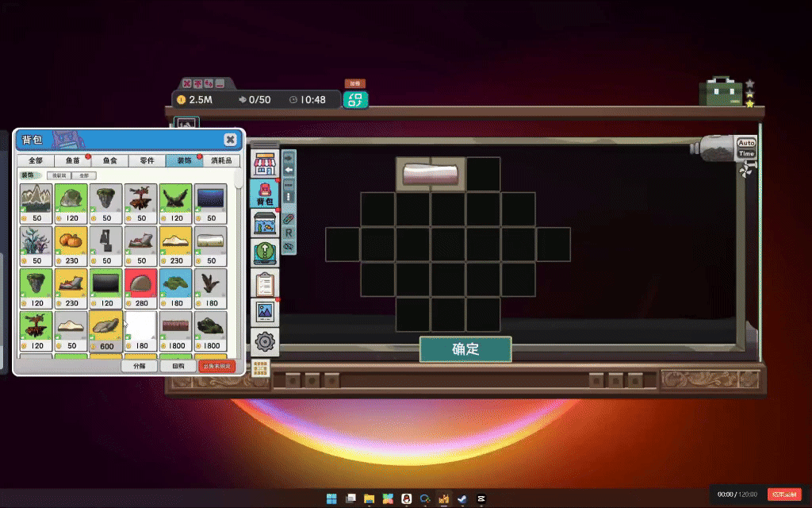Click the left-arrow collapse button
812x508 pixels.
point(289,170)
